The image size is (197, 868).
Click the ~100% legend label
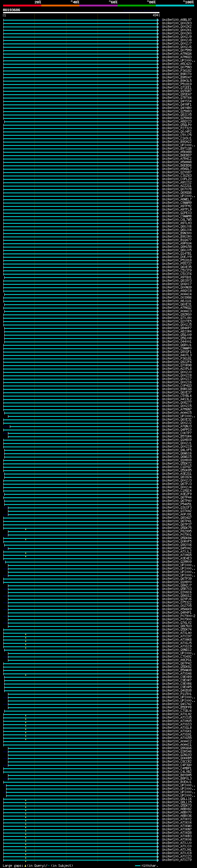pyautogui.click(x=189, y=2)
